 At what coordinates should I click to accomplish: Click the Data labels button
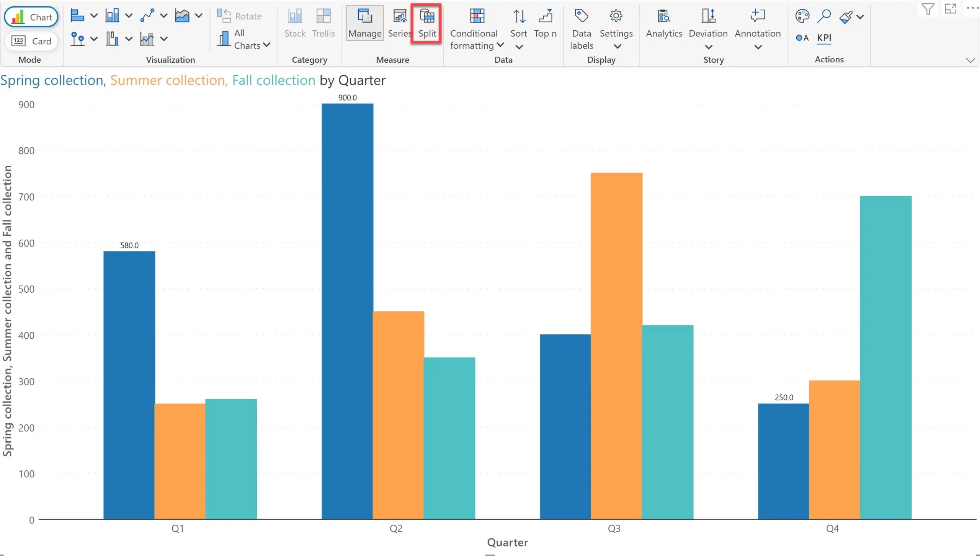pos(581,29)
